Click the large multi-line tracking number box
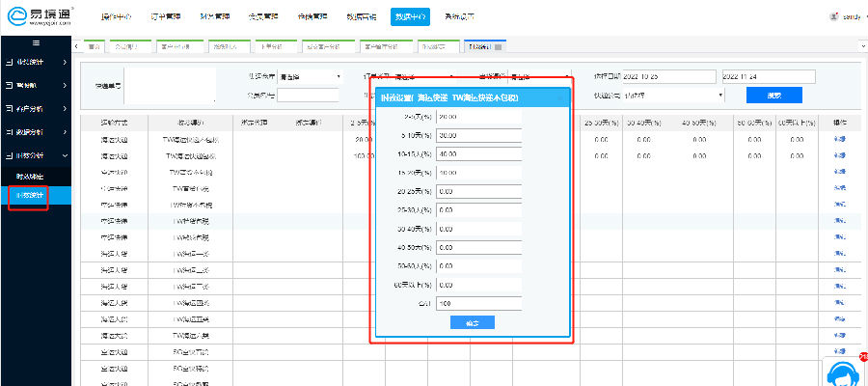This screenshot has height=386, width=868. point(170,87)
